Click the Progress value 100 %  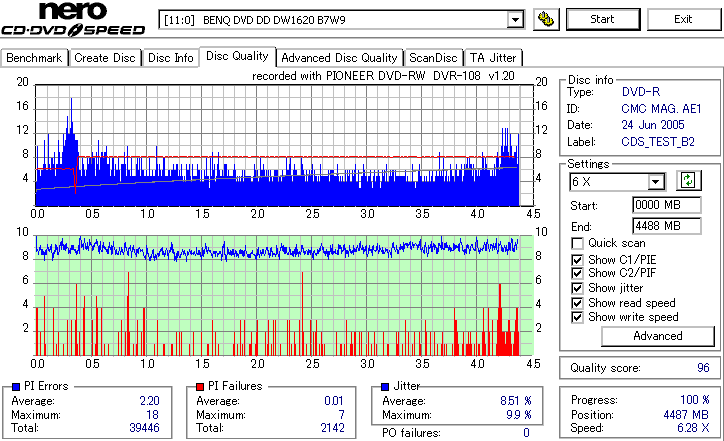point(695,400)
